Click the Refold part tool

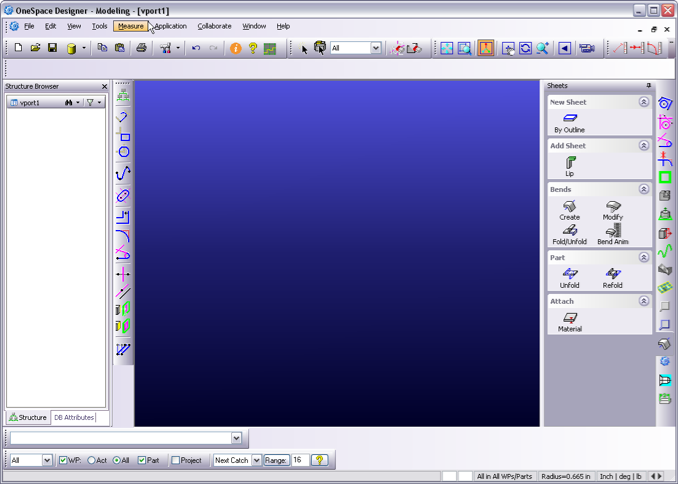tap(612, 277)
